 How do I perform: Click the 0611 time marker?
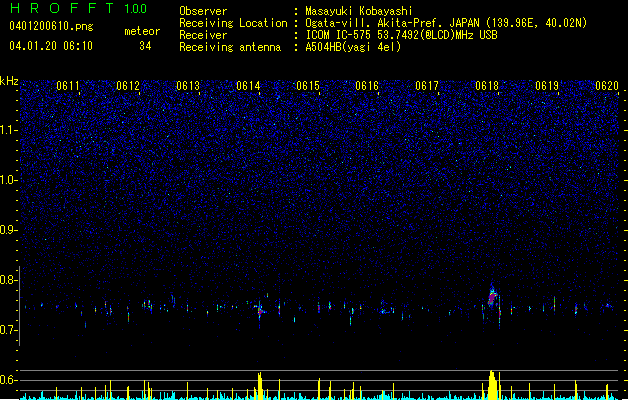click(x=68, y=86)
